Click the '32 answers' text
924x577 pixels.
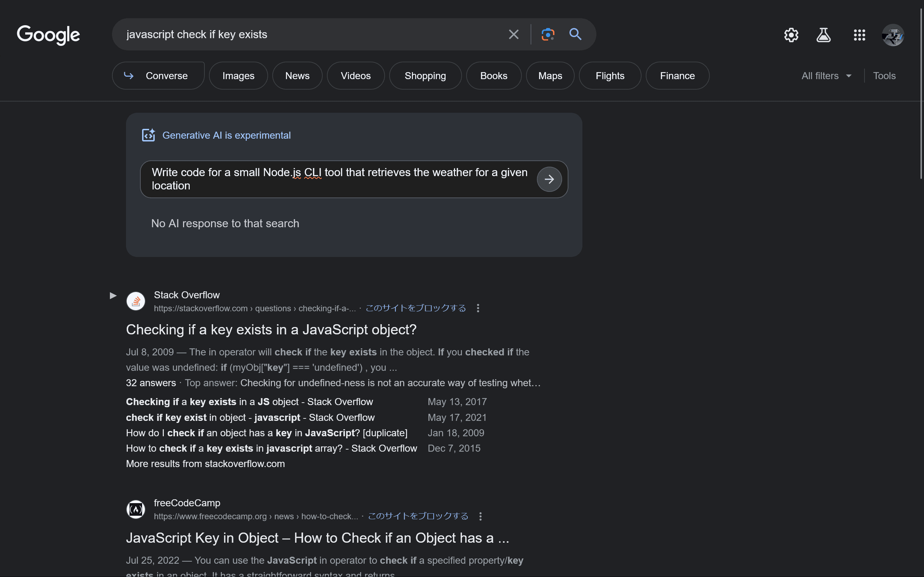(151, 383)
